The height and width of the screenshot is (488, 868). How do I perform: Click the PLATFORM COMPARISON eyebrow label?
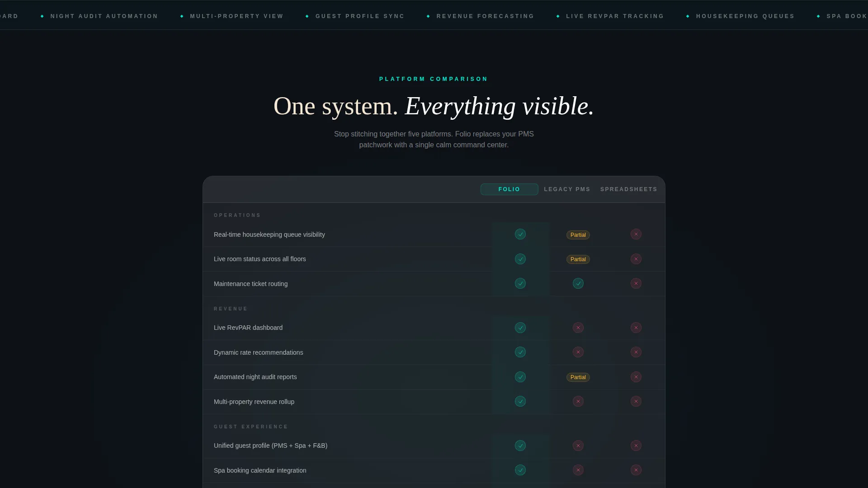434,79
